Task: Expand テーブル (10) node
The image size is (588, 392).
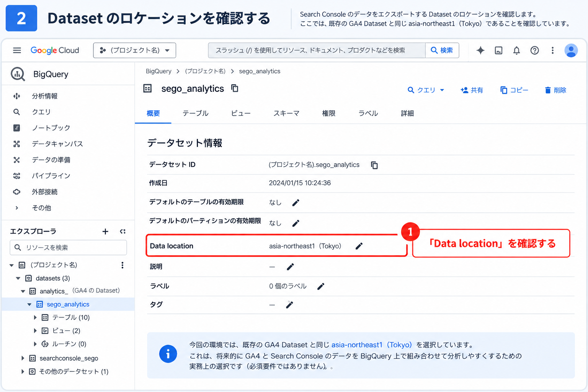Action: tap(35, 317)
